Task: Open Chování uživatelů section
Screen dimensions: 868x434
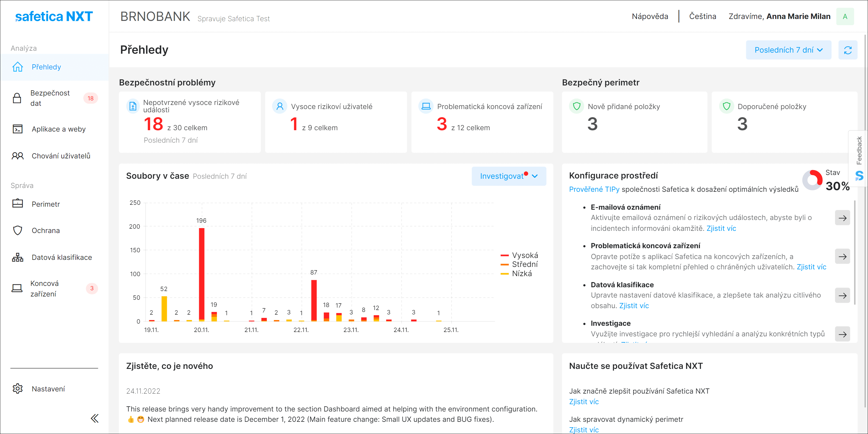Action: coord(55,156)
